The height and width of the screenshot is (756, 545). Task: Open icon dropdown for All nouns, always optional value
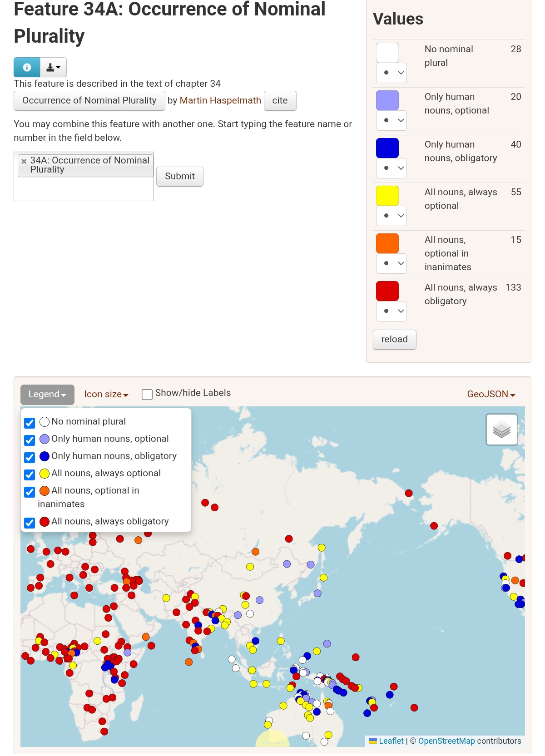(x=391, y=216)
